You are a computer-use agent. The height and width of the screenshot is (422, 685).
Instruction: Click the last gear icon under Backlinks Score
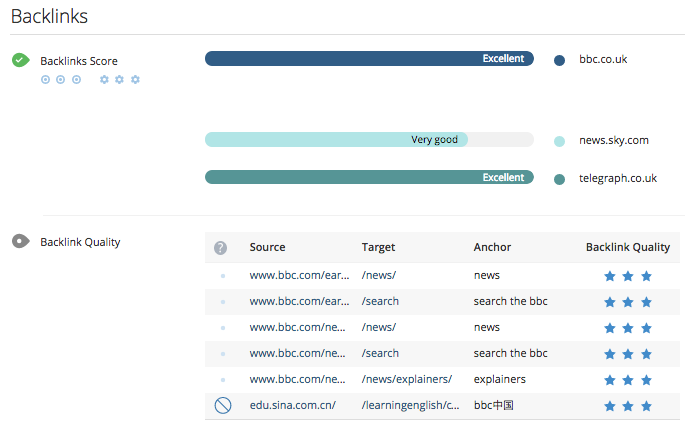(x=135, y=80)
